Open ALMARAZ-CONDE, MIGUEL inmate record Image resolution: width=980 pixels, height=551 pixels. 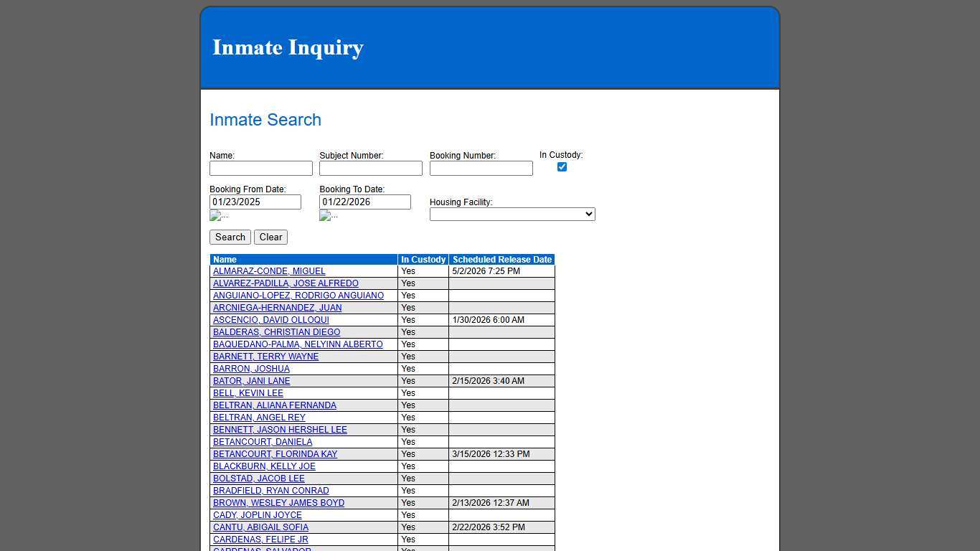pyautogui.click(x=268, y=271)
